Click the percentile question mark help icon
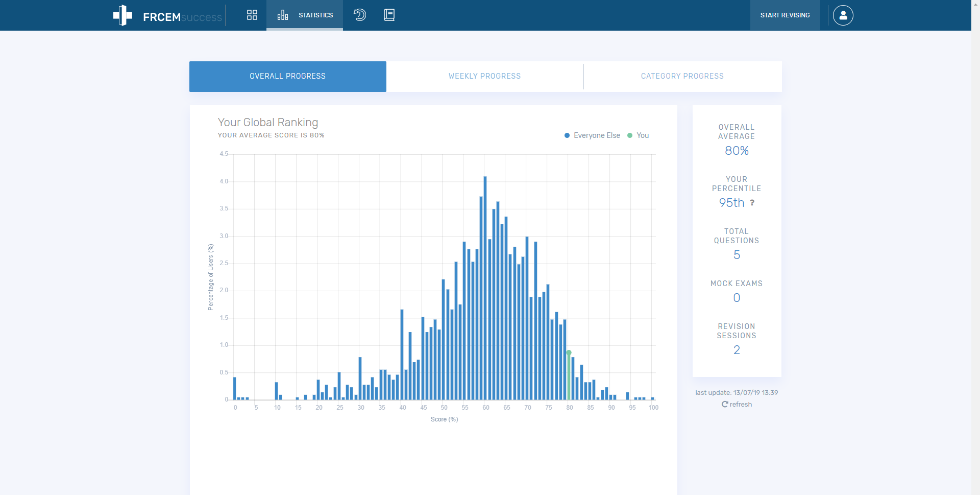 point(752,203)
